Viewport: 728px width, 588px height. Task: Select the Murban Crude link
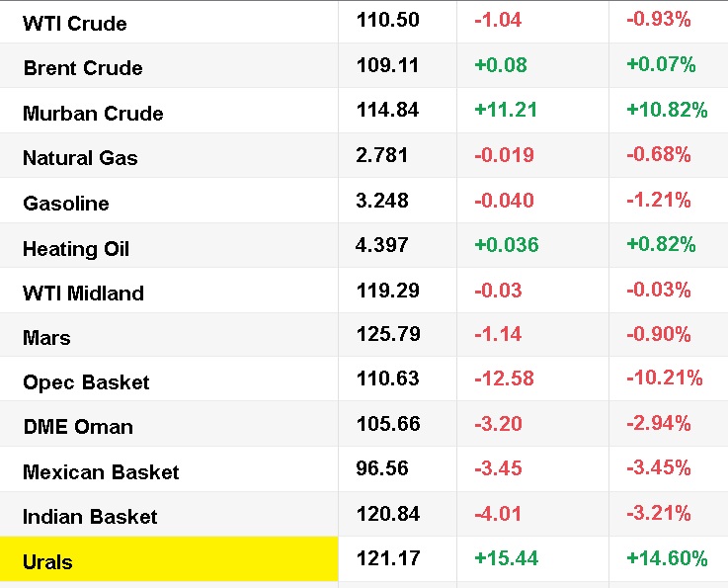93,114
